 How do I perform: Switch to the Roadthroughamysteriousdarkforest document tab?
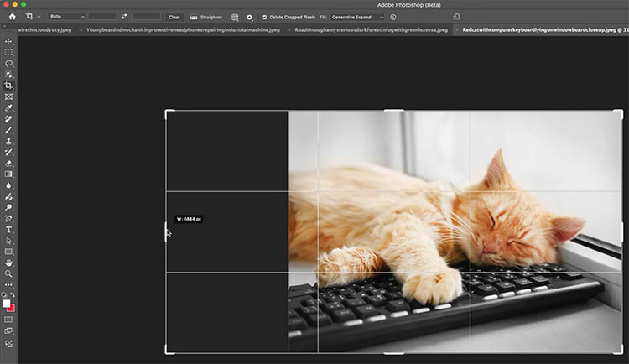[371, 29]
